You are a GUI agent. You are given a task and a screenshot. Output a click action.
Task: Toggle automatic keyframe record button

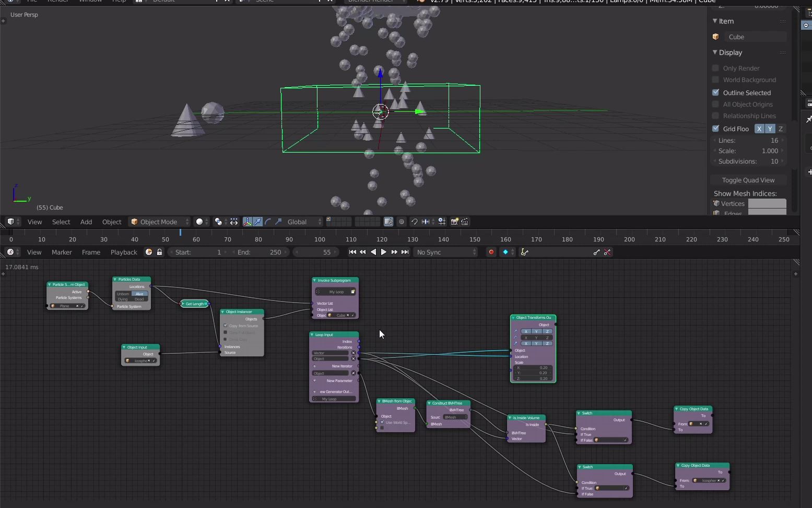491,252
